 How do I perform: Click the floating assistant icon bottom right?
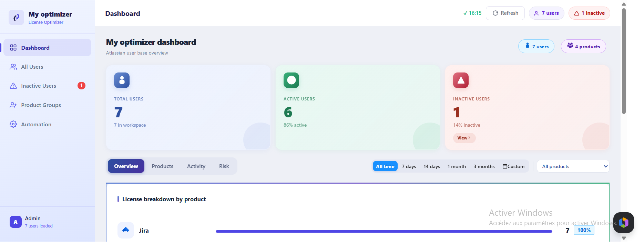[x=624, y=223]
